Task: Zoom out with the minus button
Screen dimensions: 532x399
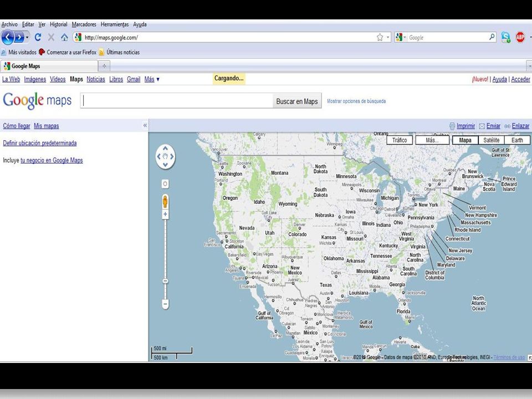Action: point(165,304)
